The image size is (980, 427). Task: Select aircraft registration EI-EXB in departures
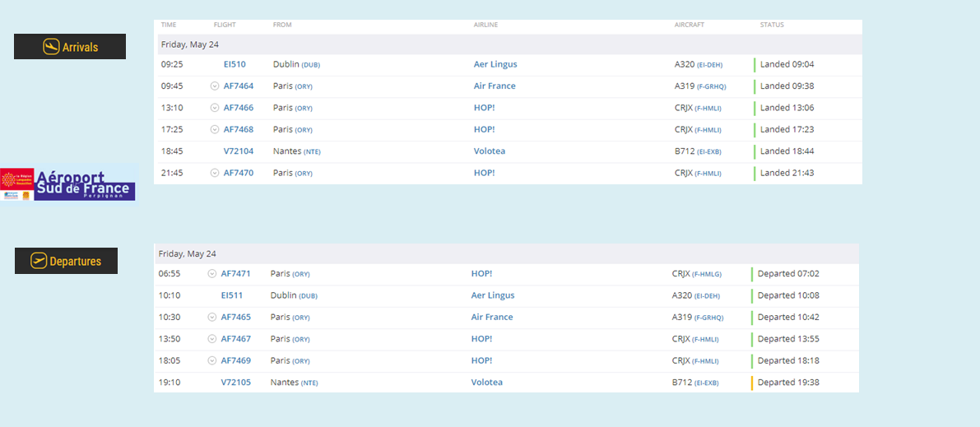[706, 383]
